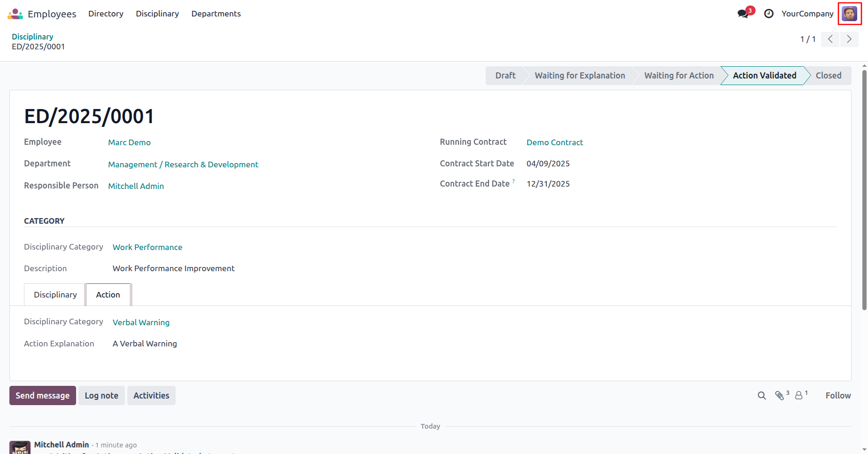Click the Contract End Date help tooltip
868x454 pixels.
point(513,181)
